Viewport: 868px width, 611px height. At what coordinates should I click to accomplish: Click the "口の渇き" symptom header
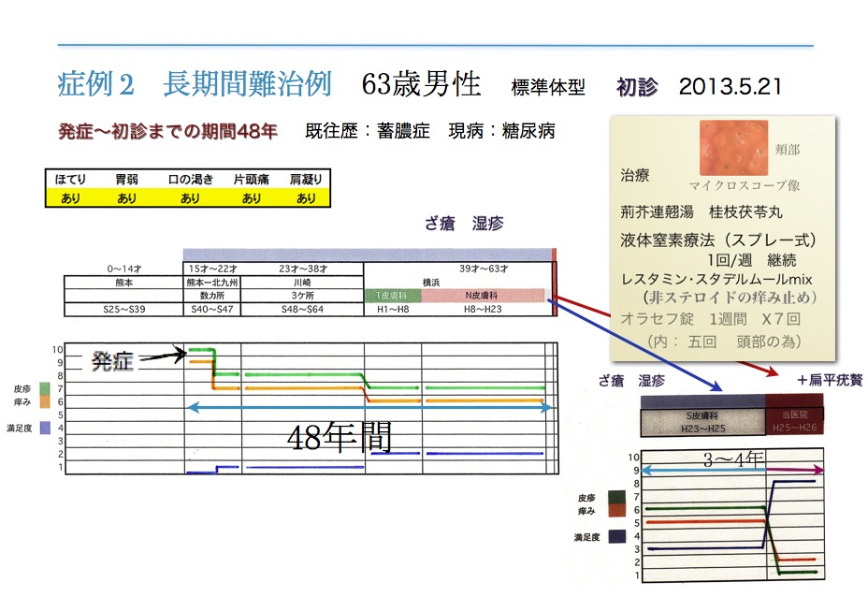tap(191, 179)
